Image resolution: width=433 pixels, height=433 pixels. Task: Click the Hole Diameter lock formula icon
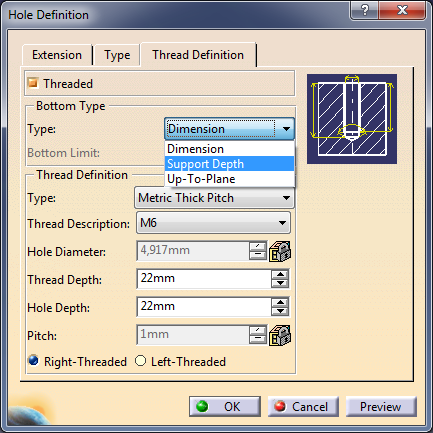coord(280,251)
